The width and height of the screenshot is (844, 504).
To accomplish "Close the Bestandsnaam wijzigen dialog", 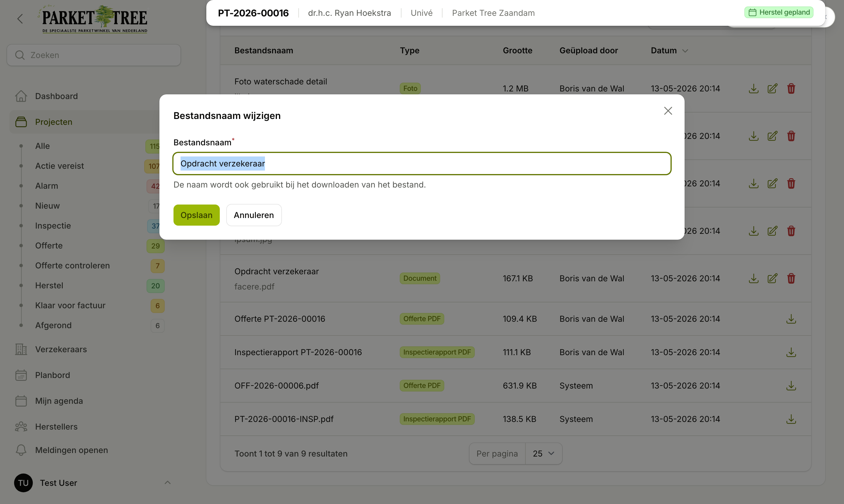I will [x=668, y=111].
